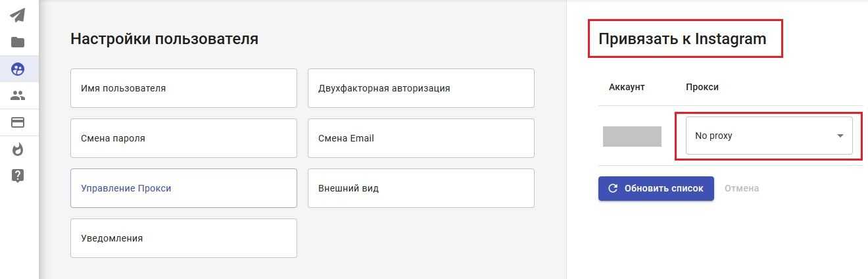Expand the No proxy dropdown arrow

pos(840,136)
